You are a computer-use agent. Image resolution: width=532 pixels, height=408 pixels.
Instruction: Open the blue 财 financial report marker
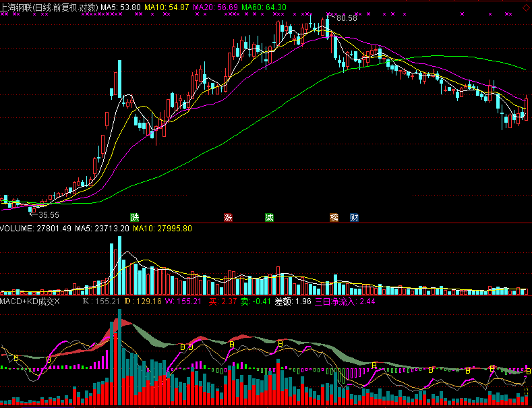354,218
